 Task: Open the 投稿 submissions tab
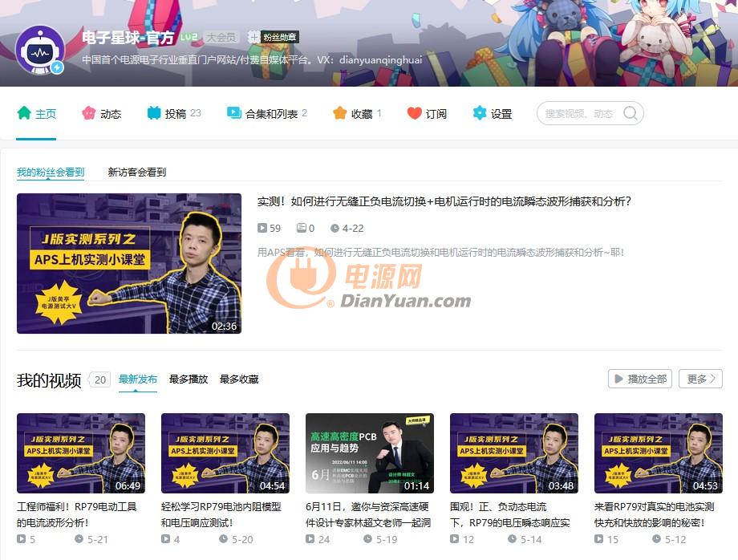(174, 113)
